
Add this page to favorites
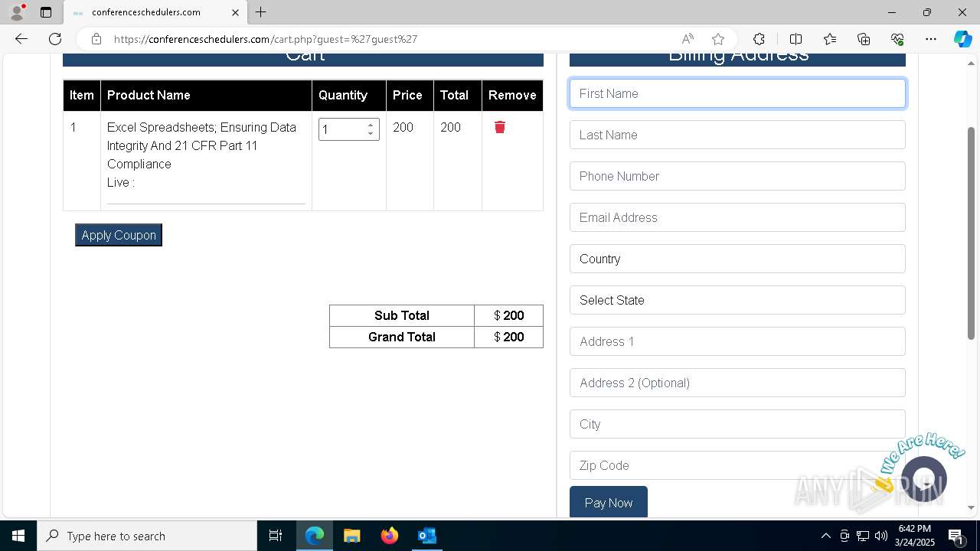pyautogui.click(x=718, y=39)
